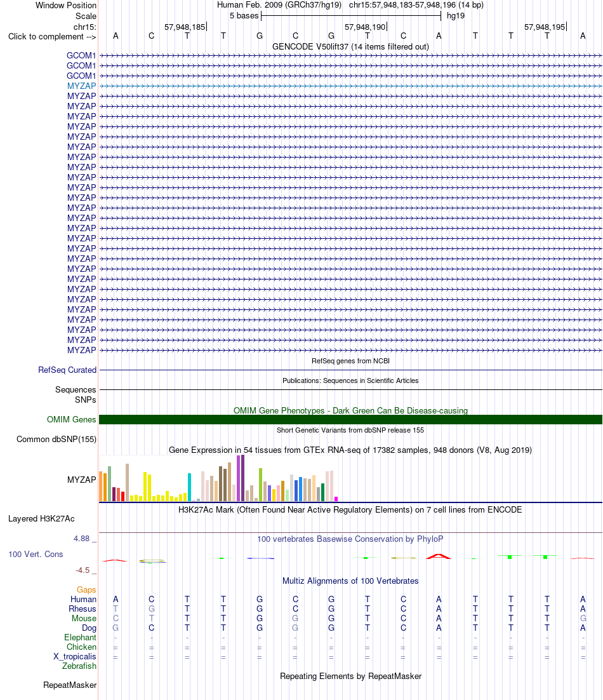Click the "Mouse" alignment row label
The image size is (603, 700).
tap(84, 618)
